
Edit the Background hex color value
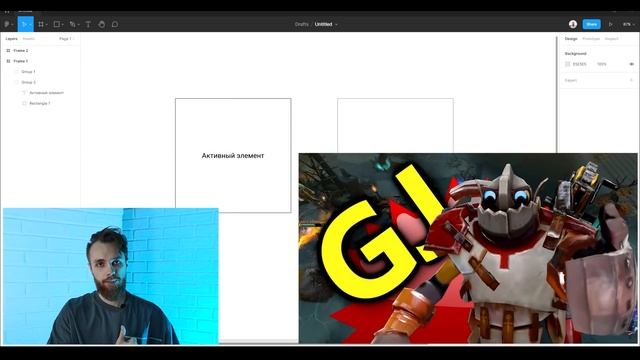click(x=580, y=64)
